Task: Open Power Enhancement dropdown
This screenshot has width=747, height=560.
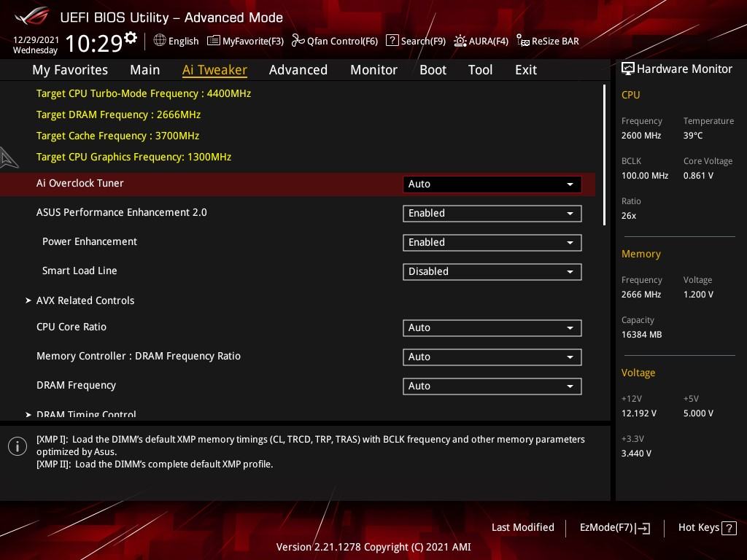Action: point(492,242)
